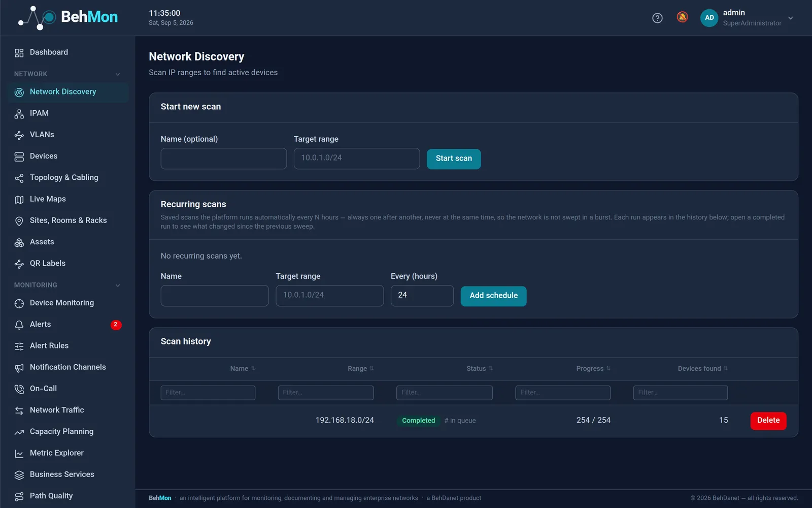
Task: Click the Status column filter box
Action: (x=445, y=393)
